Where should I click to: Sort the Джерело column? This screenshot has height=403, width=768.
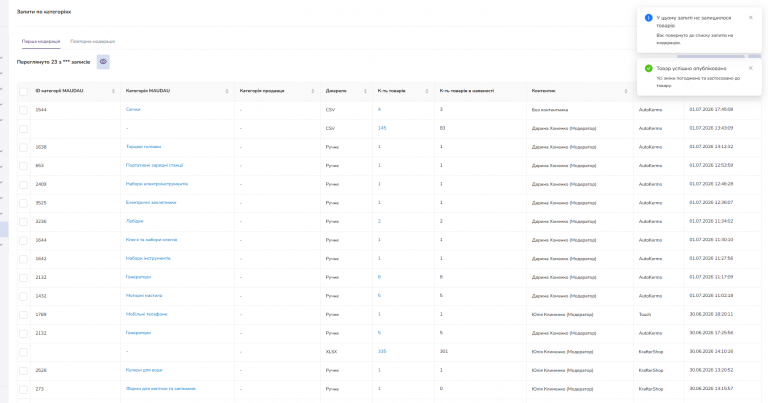(365, 91)
